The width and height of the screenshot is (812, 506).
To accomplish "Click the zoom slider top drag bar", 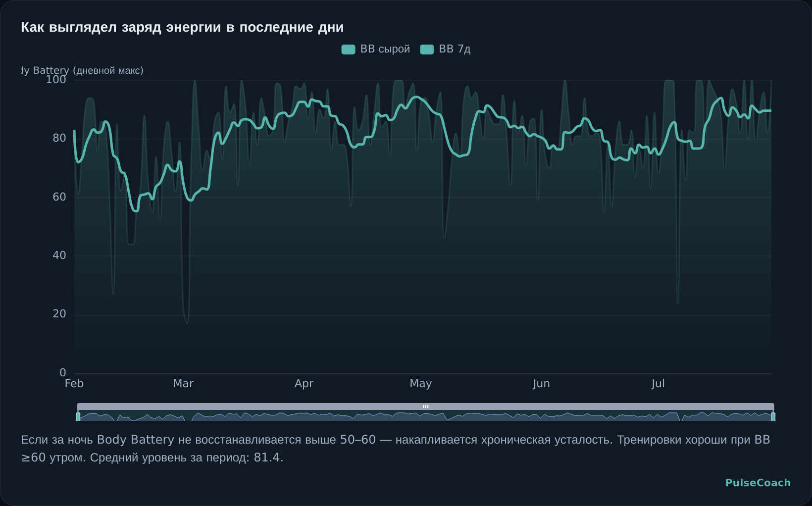I will click(x=425, y=406).
